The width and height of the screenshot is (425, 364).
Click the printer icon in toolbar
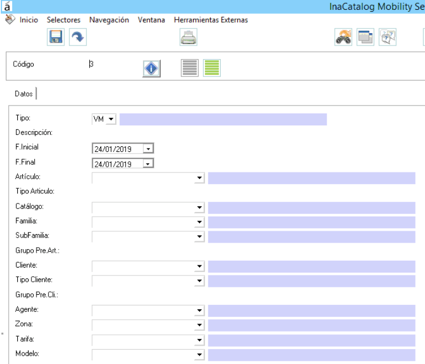(x=188, y=37)
